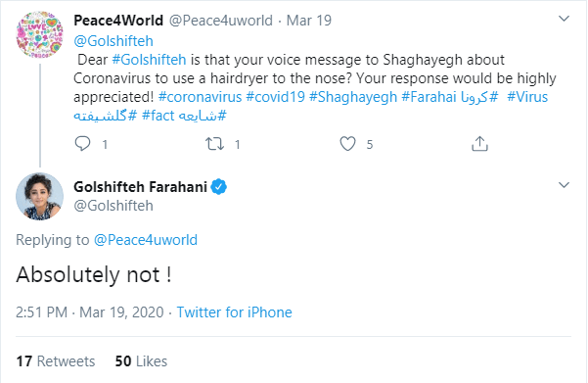The width and height of the screenshot is (588, 383).
Task: Open the #covid19 hashtag
Action: coord(275,97)
